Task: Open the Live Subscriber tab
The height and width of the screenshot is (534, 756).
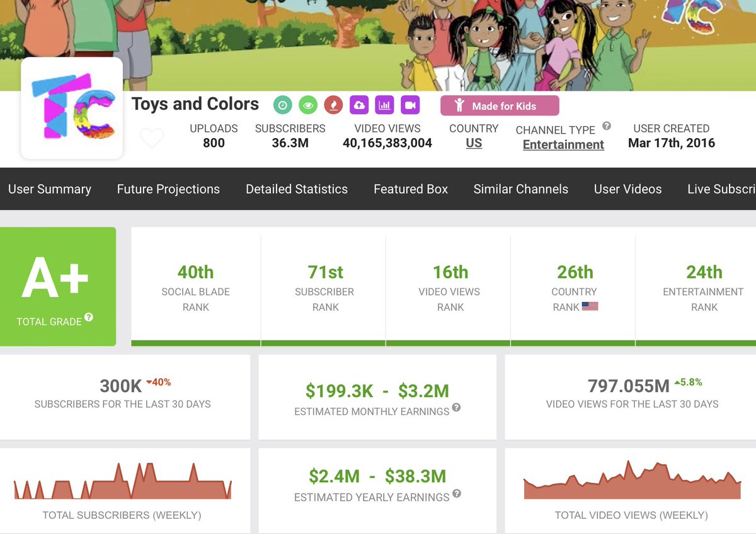Action: (x=721, y=189)
